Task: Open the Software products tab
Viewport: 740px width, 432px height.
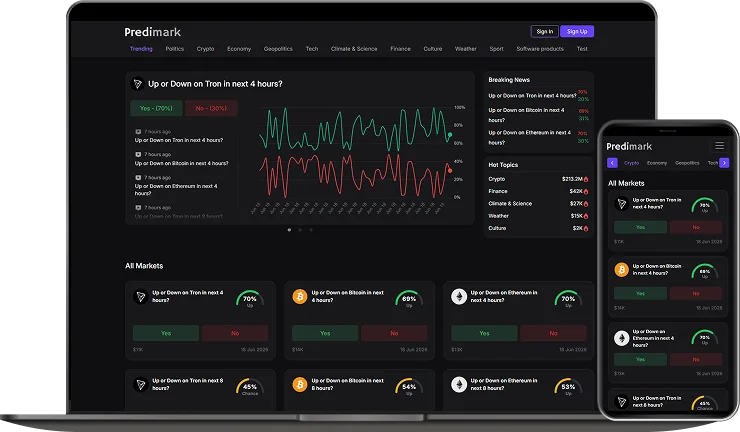Action: (x=540, y=49)
